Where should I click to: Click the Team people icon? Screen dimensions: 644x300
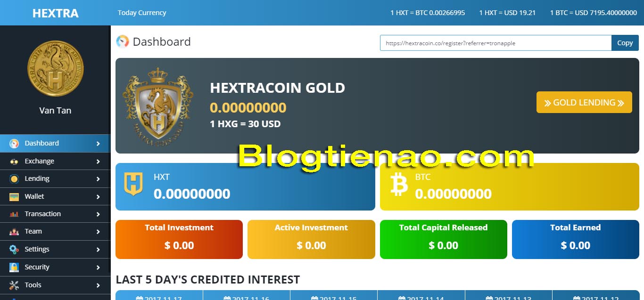click(14, 232)
